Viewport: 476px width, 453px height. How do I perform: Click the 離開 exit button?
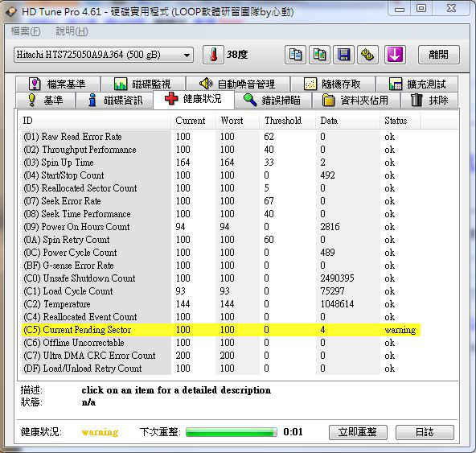click(x=439, y=55)
